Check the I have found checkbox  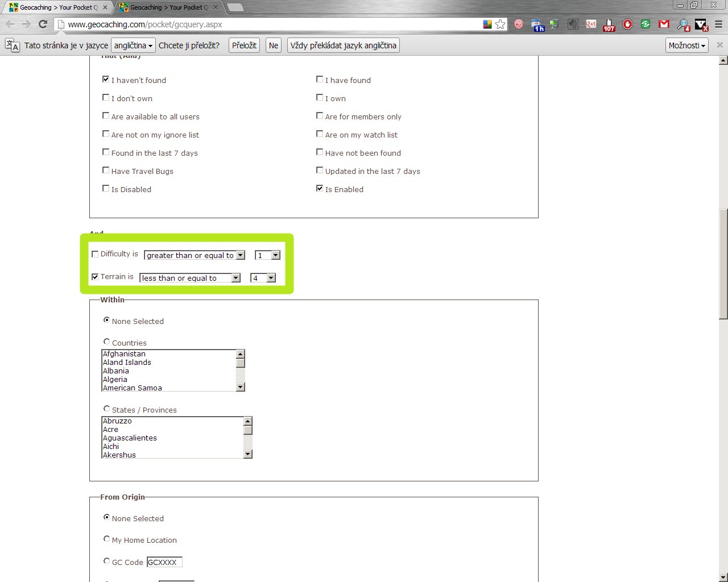tap(320, 80)
